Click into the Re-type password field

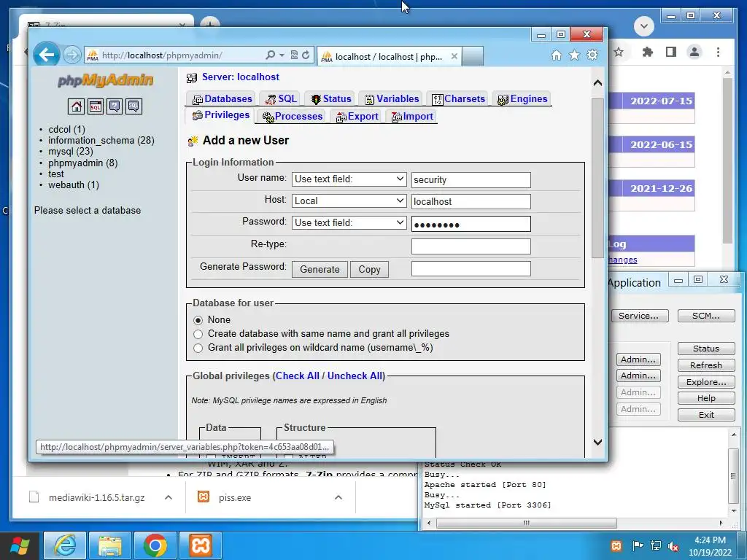pos(471,246)
